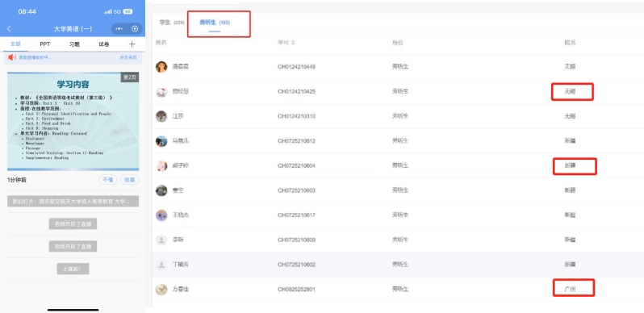The height and width of the screenshot is (313, 644).
Task: Close mini program via circle target icon
Action: (x=135, y=29)
